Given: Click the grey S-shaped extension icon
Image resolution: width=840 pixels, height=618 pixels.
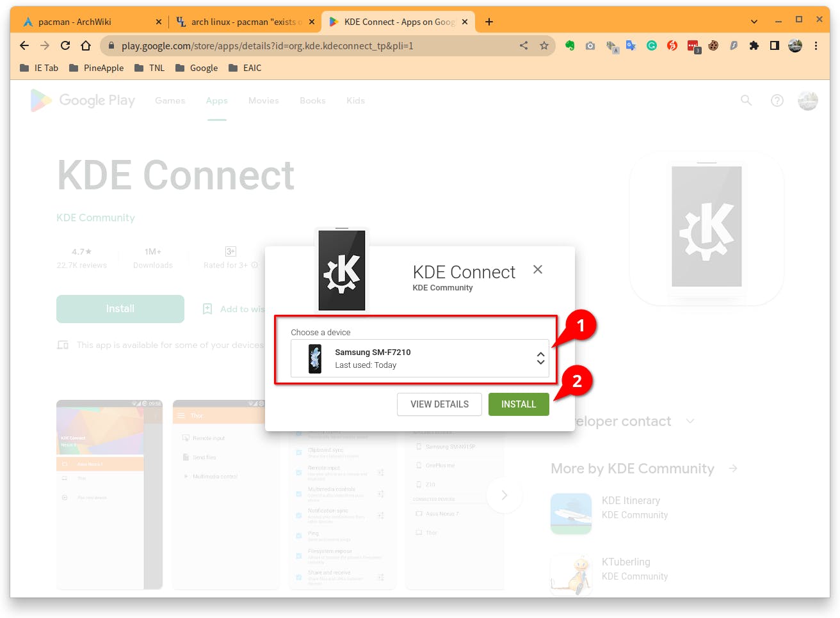Looking at the screenshot, I should click(x=734, y=45).
